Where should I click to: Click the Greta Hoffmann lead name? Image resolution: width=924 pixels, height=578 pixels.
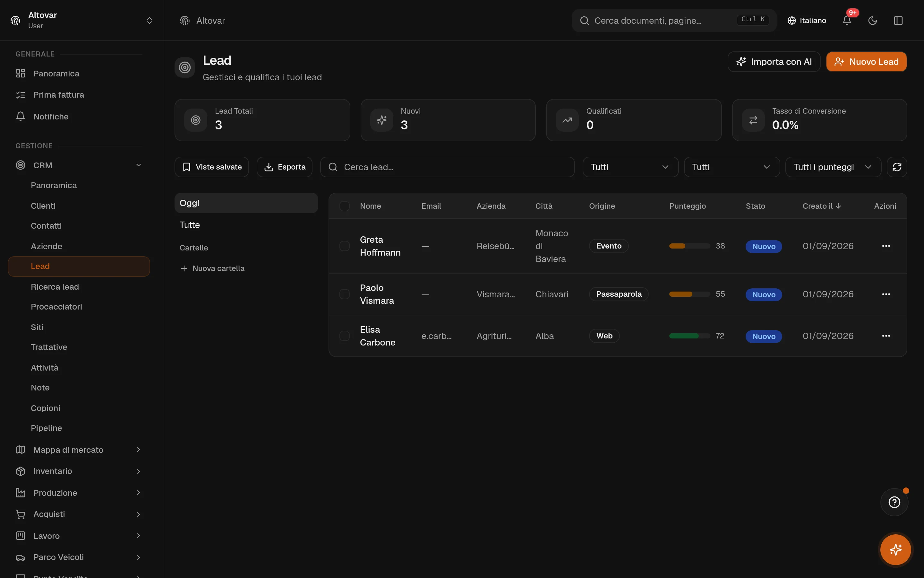point(380,246)
